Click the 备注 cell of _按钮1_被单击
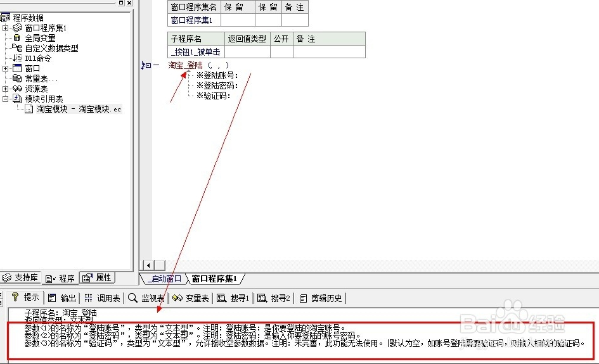 point(330,52)
